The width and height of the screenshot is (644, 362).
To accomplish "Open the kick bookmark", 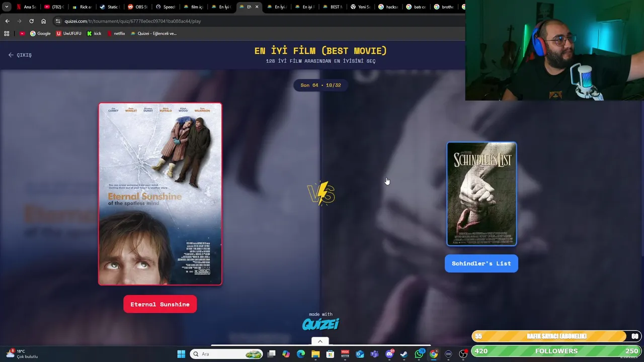I will (x=94, y=34).
